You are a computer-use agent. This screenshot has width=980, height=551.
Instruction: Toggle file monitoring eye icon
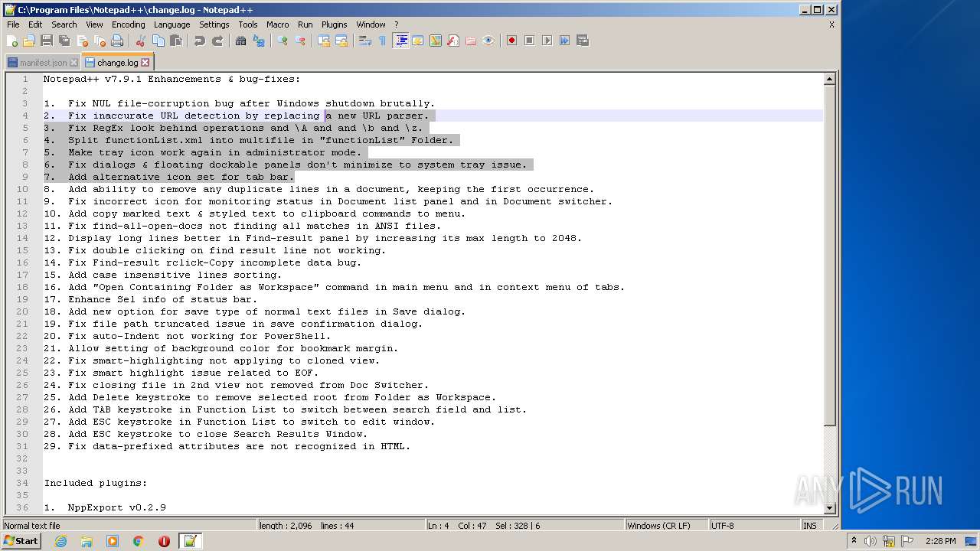tap(488, 41)
